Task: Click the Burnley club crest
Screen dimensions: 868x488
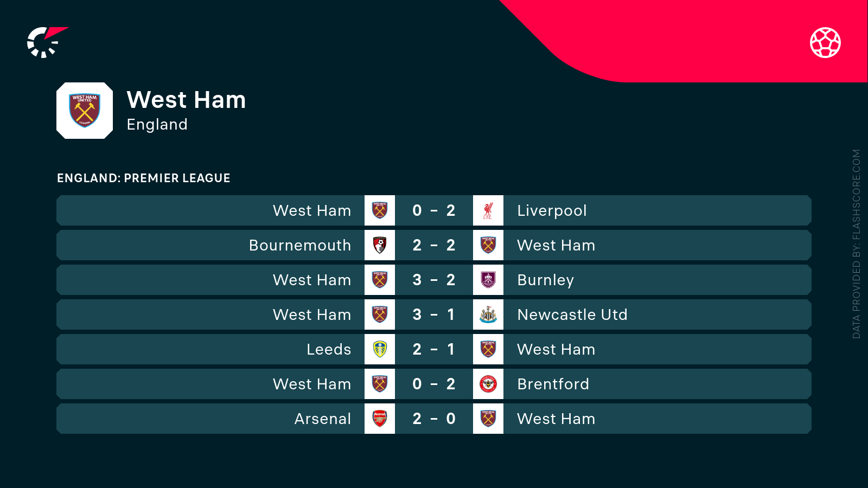Action: 488,280
